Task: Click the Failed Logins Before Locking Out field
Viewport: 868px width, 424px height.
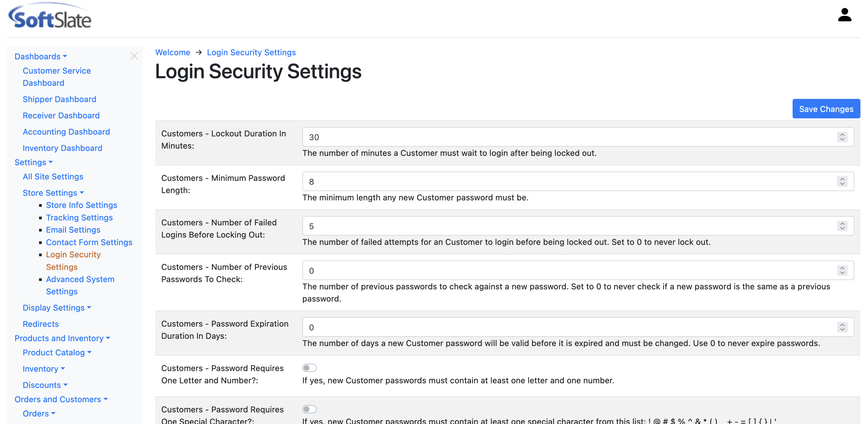Action: click(x=578, y=226)
